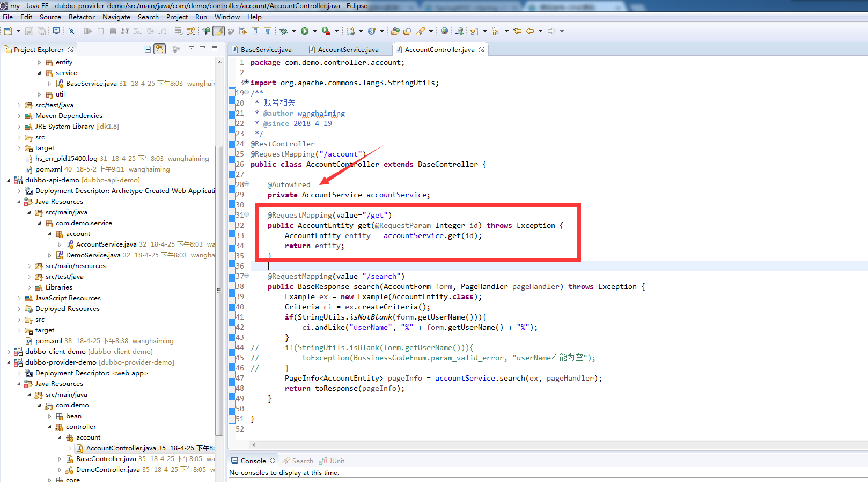
Task: Open Project Explorer View Menu triangle
Action: [192, 48]
